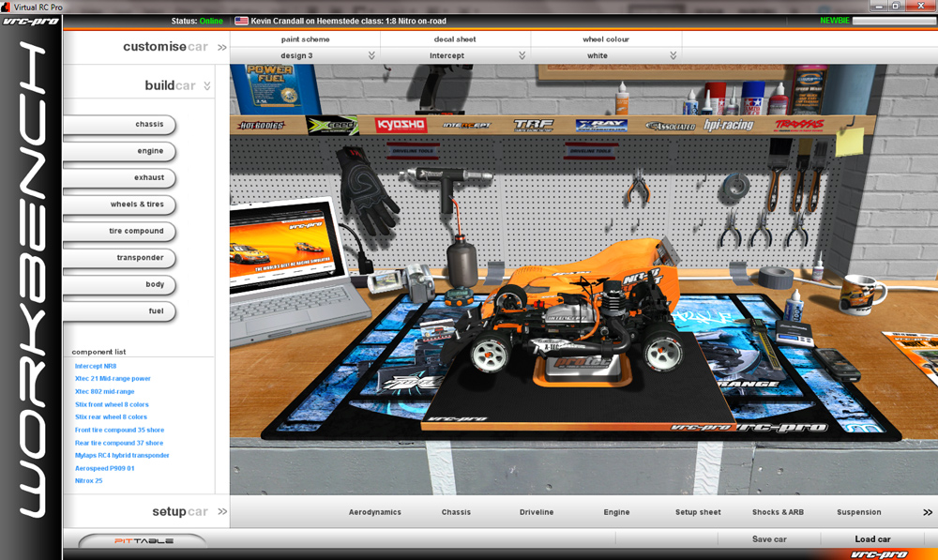Screen dimensions: 938x560
Task: Click the grey tape roll on bench
Action: click(776, 278)
